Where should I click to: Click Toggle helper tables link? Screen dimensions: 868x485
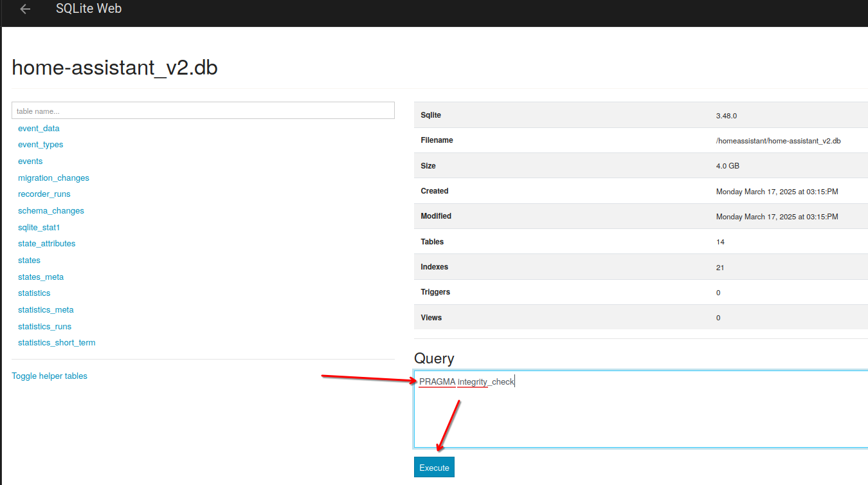[x=50, y=376]
